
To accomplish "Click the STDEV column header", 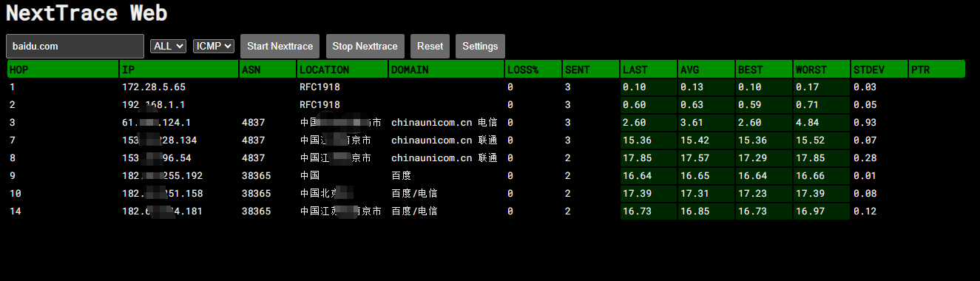I will click(879, 70).
